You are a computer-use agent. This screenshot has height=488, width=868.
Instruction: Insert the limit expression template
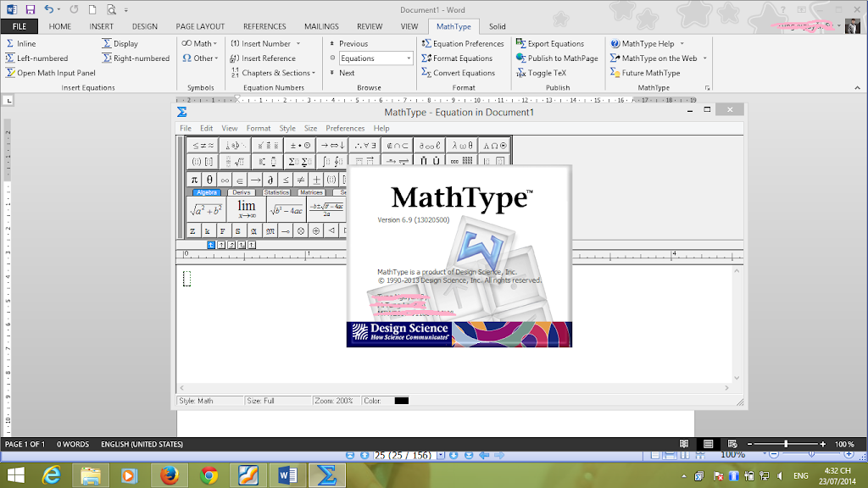click(x=247, y=210)
